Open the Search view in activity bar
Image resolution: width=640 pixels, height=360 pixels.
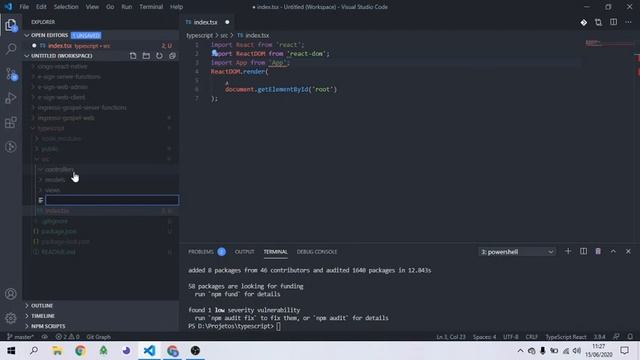(x=11, y=49)
